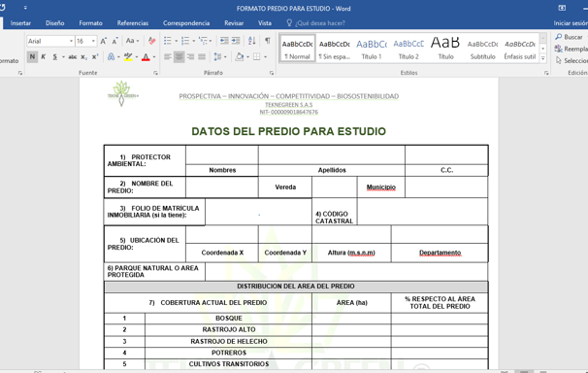The height and width of the screenshot is (373, 588).
Task: Click the redo/repeat arrow icon
Action: coord(3,8)
